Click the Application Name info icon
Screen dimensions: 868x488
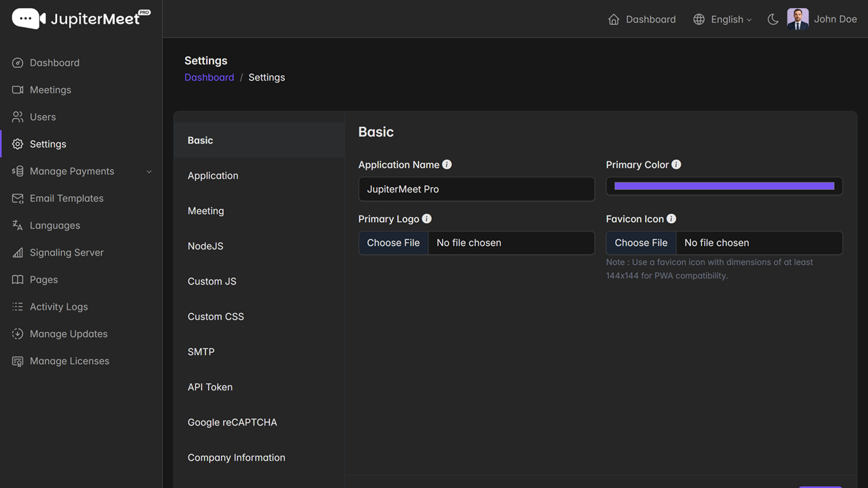tap(447, 165)
